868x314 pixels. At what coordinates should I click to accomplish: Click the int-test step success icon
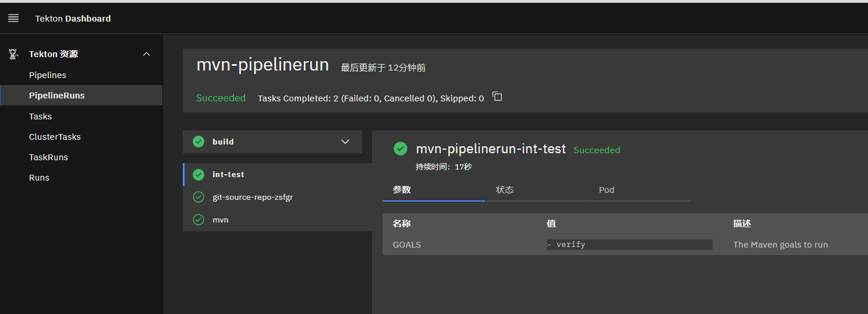click(x=199, y=174)
